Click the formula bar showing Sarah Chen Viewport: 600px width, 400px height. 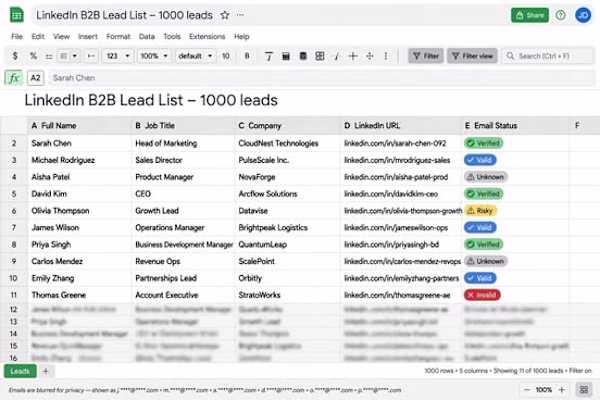tap(321, 78)
